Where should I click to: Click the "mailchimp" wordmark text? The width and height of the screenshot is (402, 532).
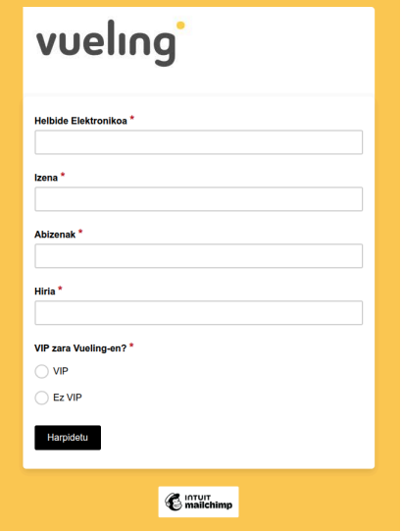pyautogui.click(x=209, y=505)
